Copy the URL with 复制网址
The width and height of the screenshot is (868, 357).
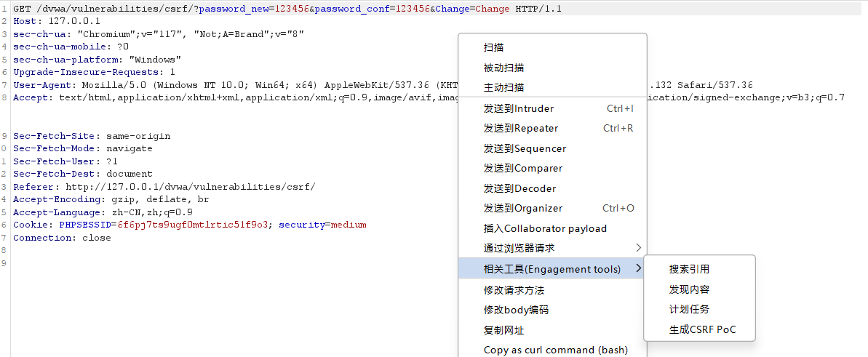[x=503, y=330]
